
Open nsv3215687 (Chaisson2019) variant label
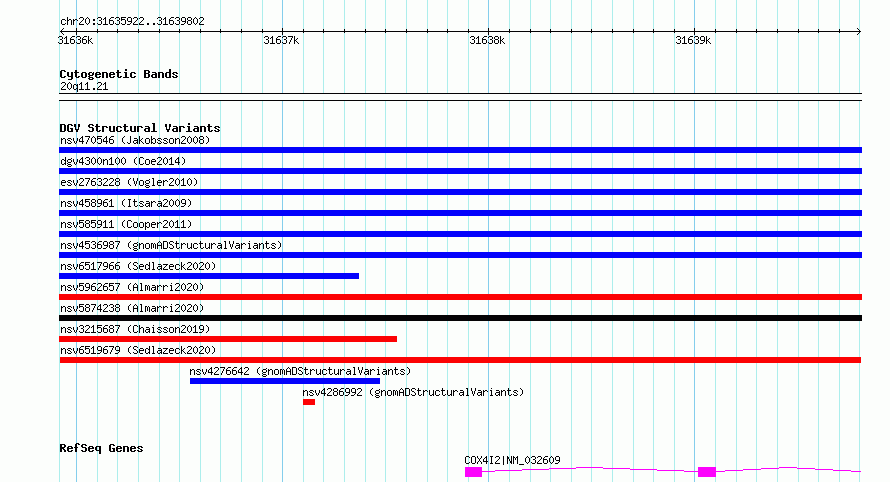tap(135, 329)
